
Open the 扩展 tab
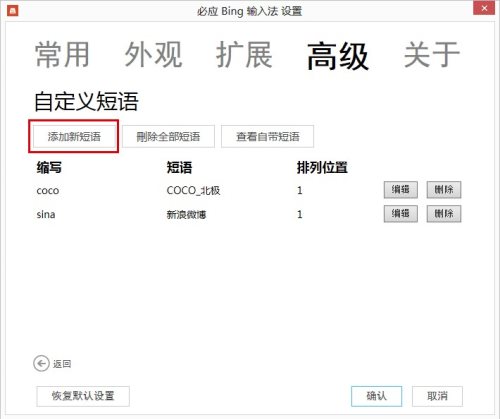click(244, 55)
